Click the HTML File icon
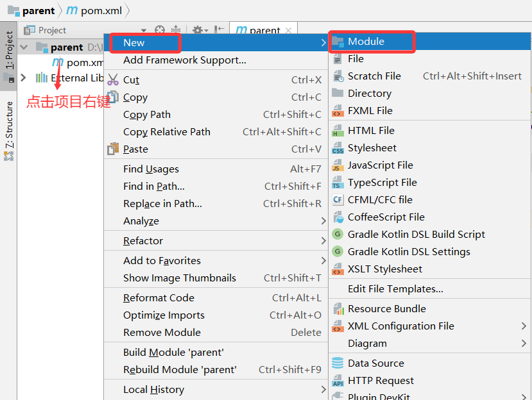Image resolution: width=532 pixels, height=400 pixels. tap(338, 131)
